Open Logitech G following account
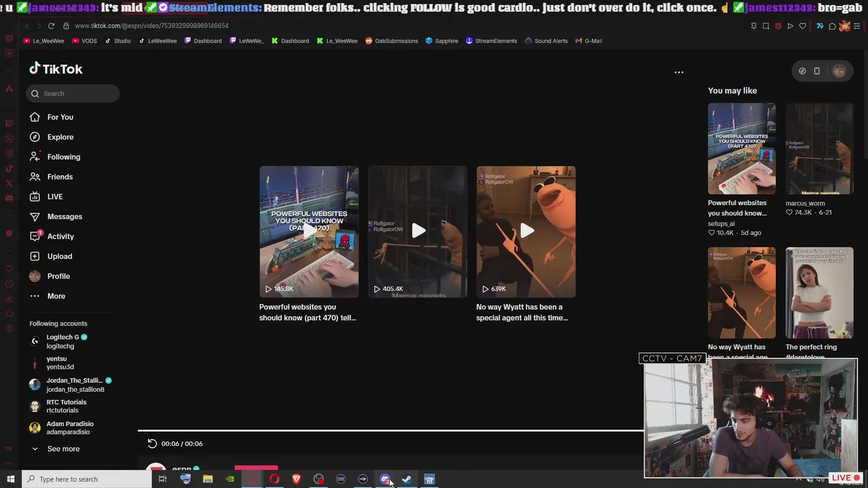Image resolution: width=868 pixels, height=488 pixels. [59, 342]
